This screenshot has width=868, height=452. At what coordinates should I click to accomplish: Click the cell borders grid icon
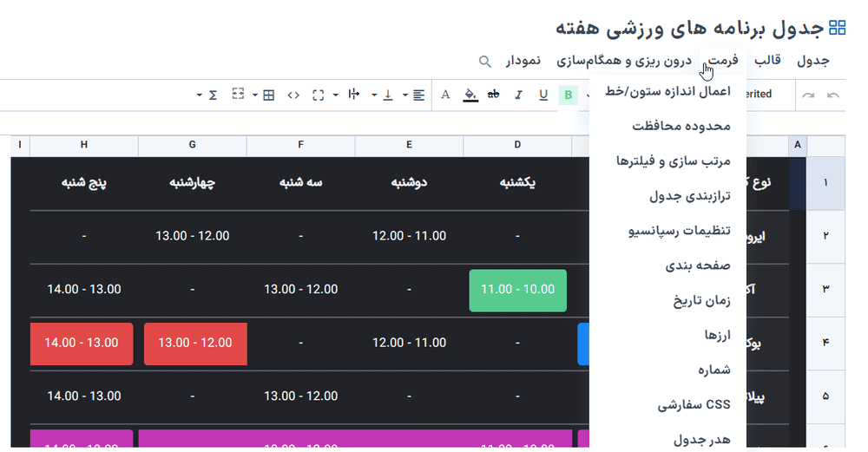pos(268,95)
